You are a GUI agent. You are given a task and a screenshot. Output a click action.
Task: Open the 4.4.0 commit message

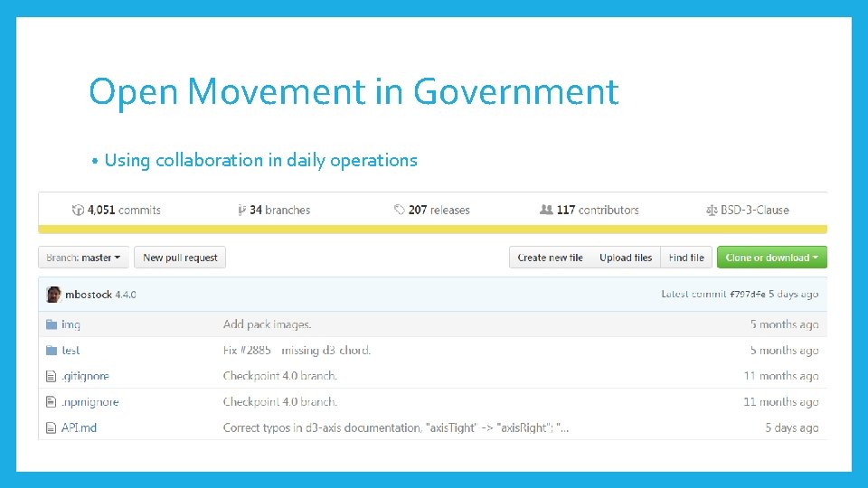pos(126,295)
